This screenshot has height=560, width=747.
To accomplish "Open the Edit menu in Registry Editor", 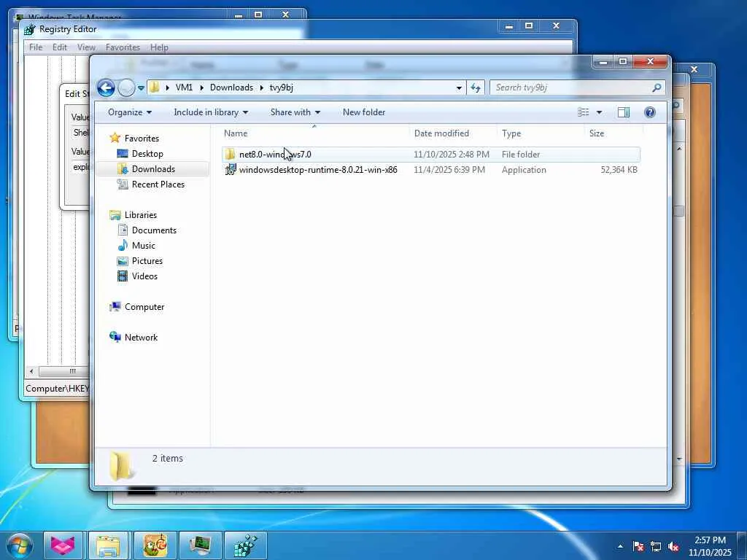I will pos(60,47).
